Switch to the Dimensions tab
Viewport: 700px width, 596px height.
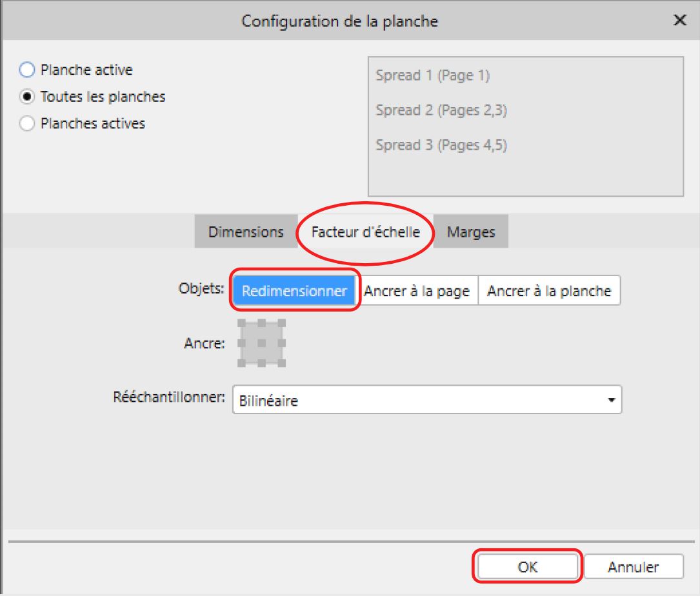tap(246, 232)
